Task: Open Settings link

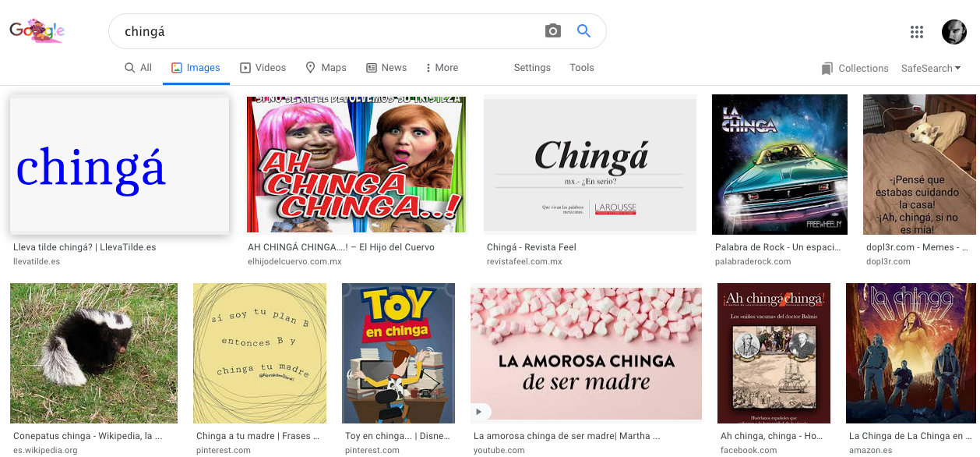Action: pos(532,68)
